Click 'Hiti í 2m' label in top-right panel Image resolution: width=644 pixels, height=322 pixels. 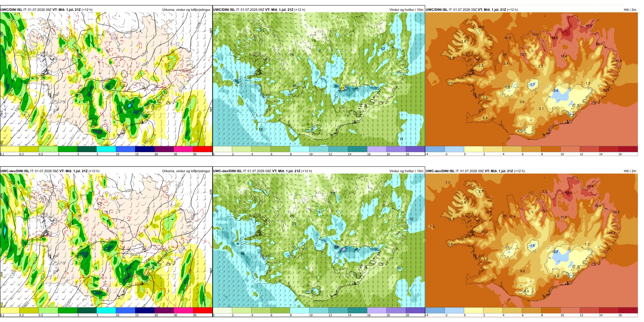630,9
